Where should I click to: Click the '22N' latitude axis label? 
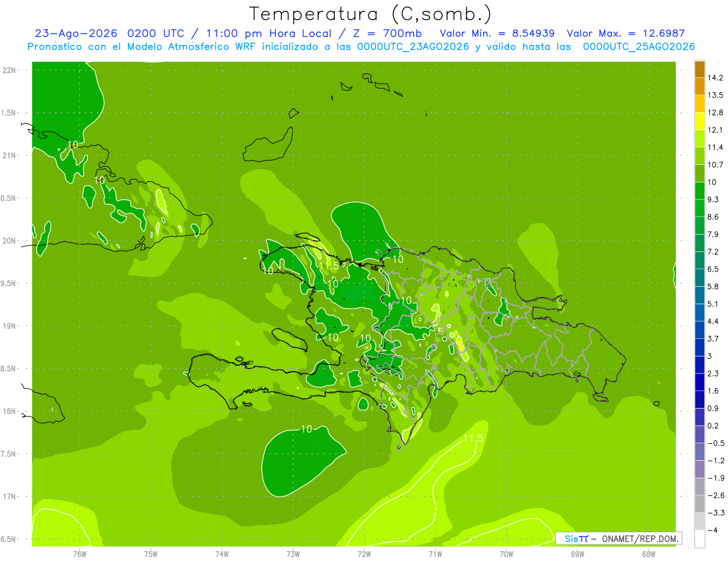point(9,70)
